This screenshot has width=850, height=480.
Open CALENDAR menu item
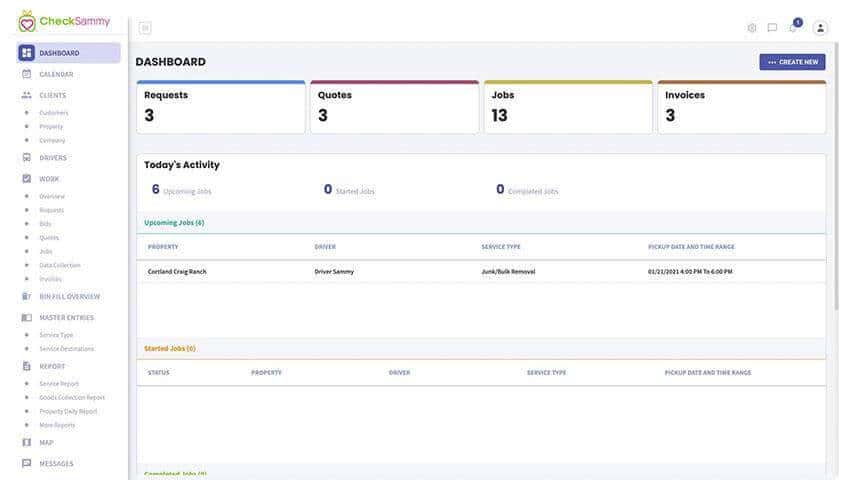click(56, 74)
